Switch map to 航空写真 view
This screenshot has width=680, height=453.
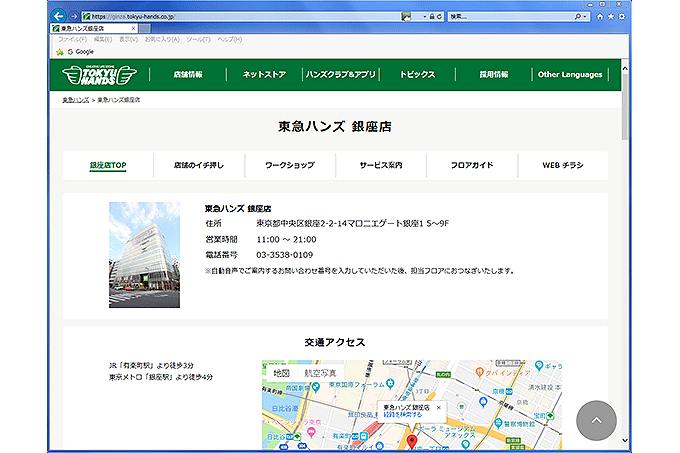click(320, 373)
